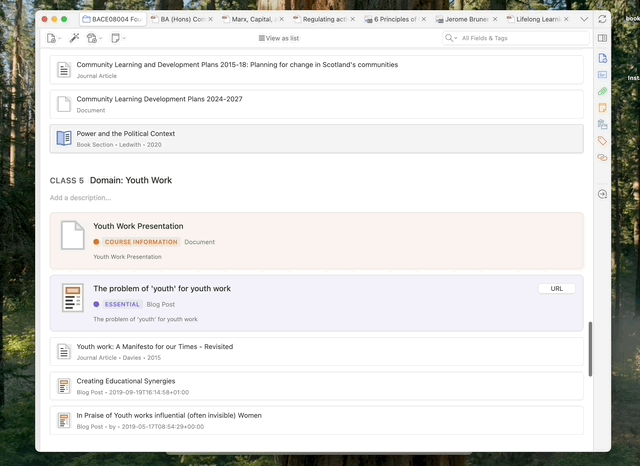Click the book section icon of Power and the Political Context

64,138
